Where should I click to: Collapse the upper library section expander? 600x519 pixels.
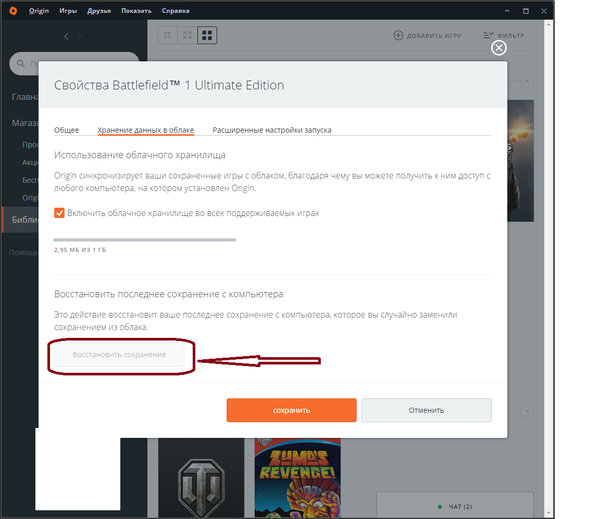tap(527, 81)
